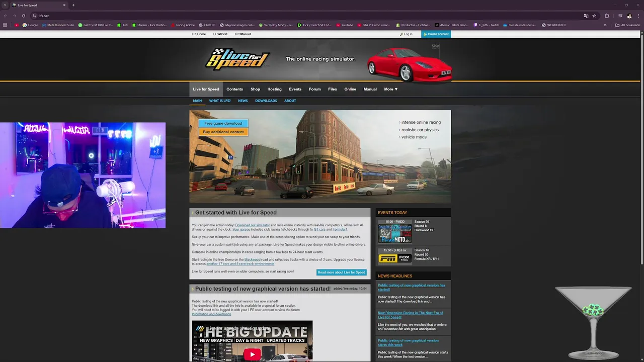This screenshot has width=644, height=362.
Task: Open the Atomic Habits bookmark
Action: (451, 25)
